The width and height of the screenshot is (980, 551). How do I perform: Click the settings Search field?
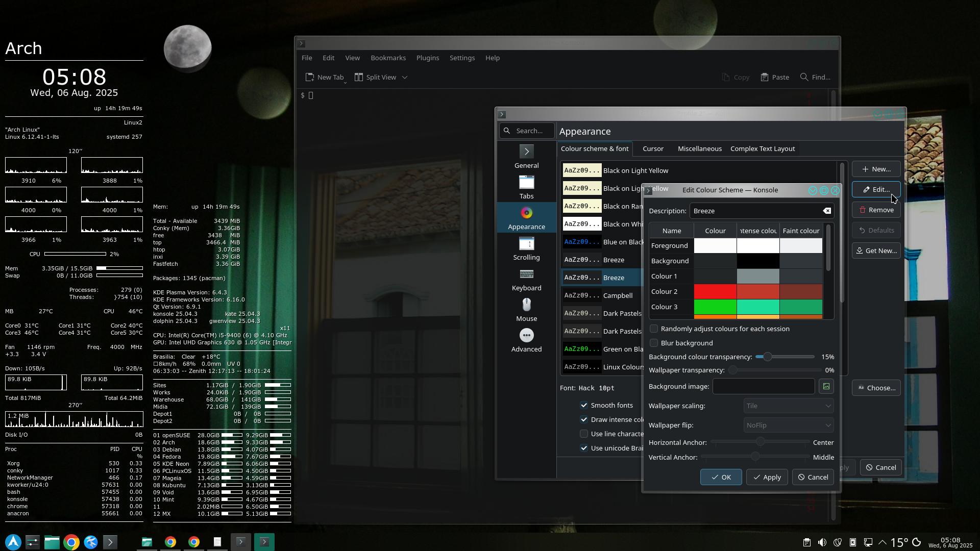click(527, 131)
